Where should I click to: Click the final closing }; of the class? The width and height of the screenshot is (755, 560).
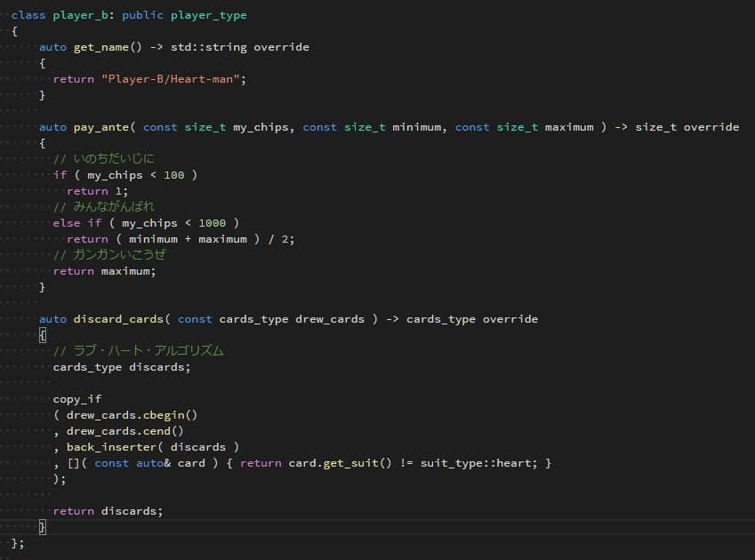pyautogui.click(x=17, y=544)
